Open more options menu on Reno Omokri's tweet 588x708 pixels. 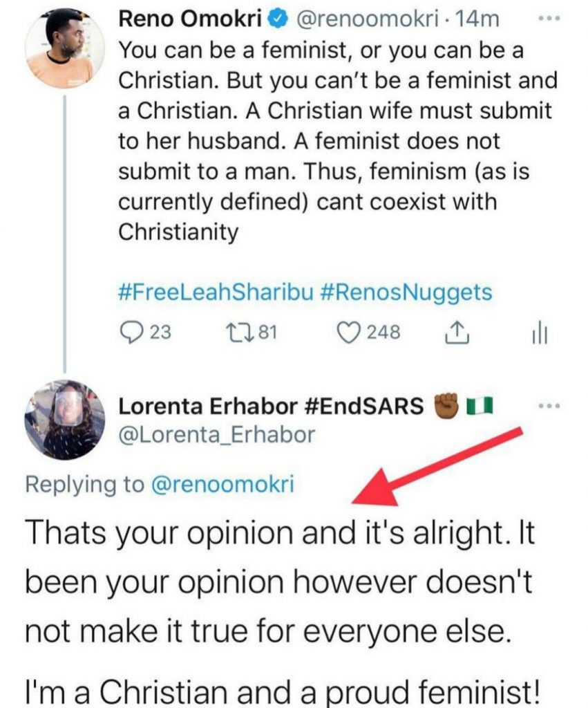click(x=547, y=20)
